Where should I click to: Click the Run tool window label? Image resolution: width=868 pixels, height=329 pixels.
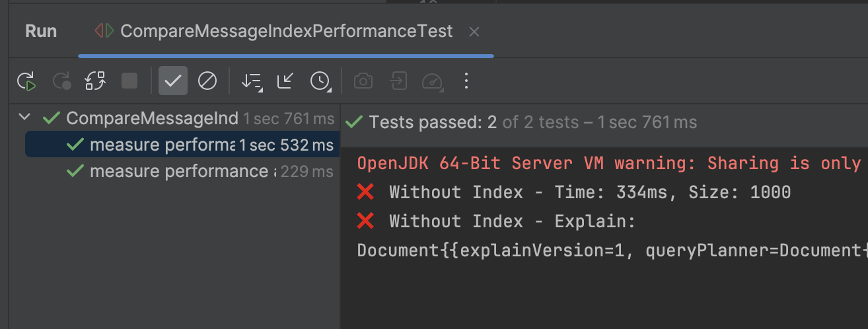(x=41, y=31)
